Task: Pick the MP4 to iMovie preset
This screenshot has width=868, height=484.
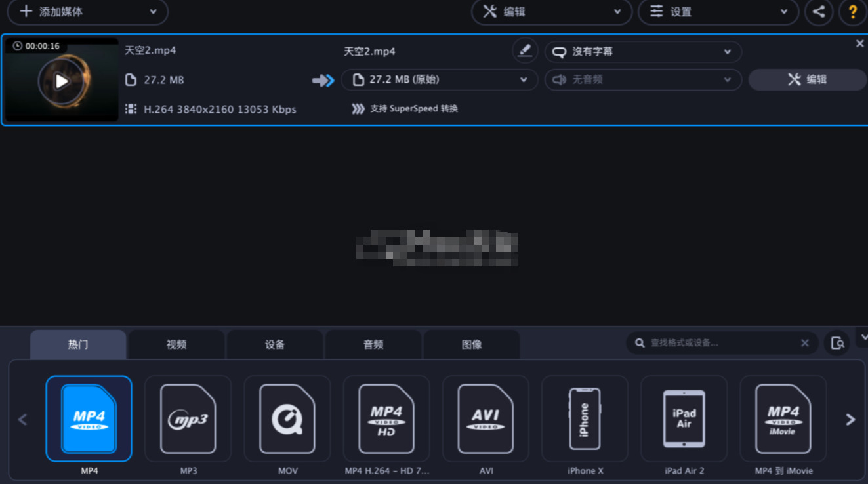Action: [x=783, y=419]
